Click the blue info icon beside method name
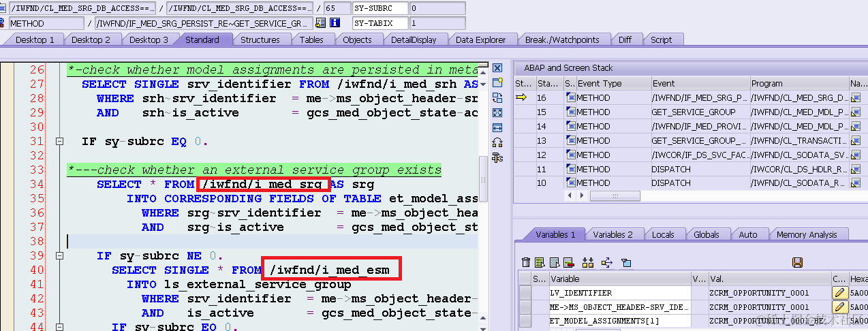The image size is (868, 331). tap(335, 22)
